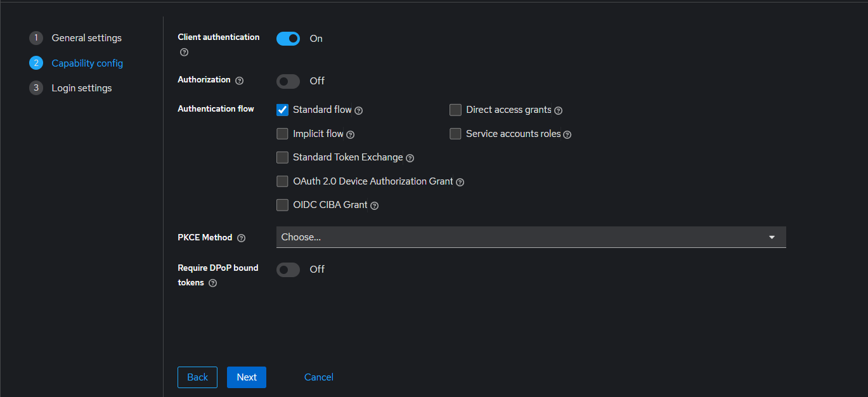
Task: Enable Require DPoP bound tokens switch
Action: pos(288,270)
